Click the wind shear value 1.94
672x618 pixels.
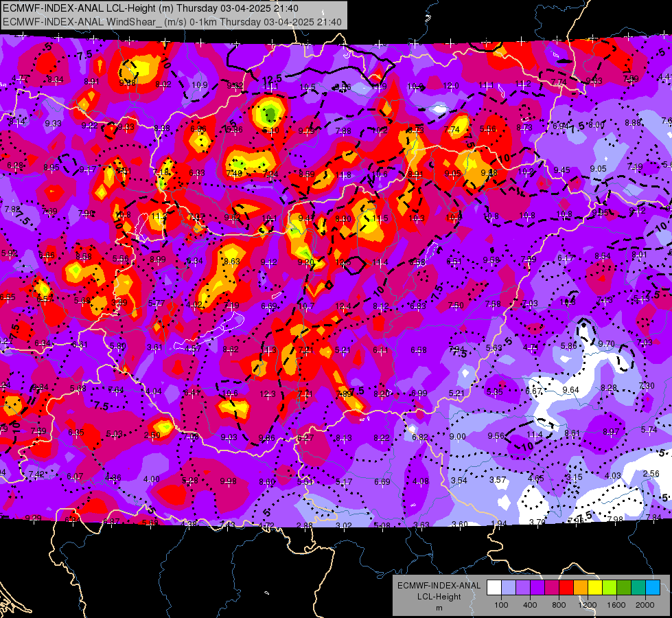(x=499, y=524)
